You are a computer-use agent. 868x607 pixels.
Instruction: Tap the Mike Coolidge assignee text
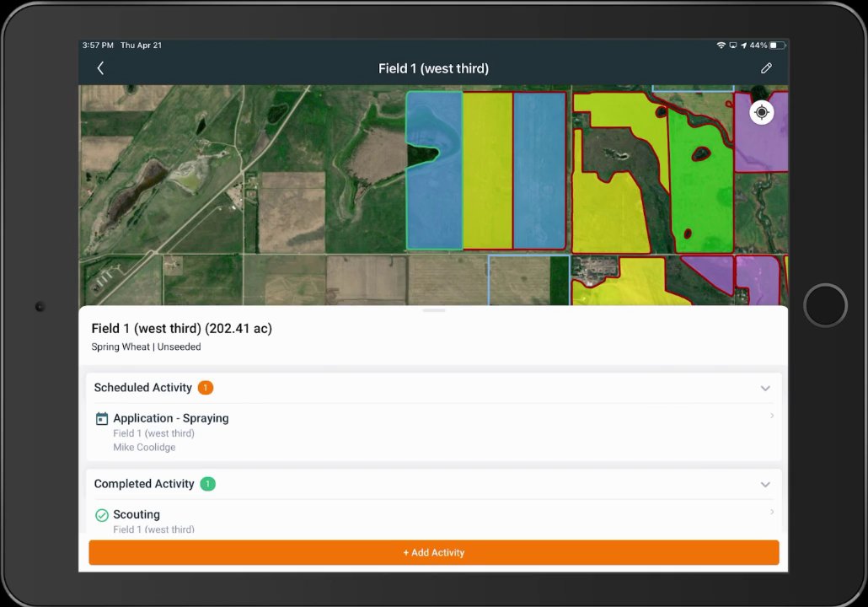coord(144,448)
